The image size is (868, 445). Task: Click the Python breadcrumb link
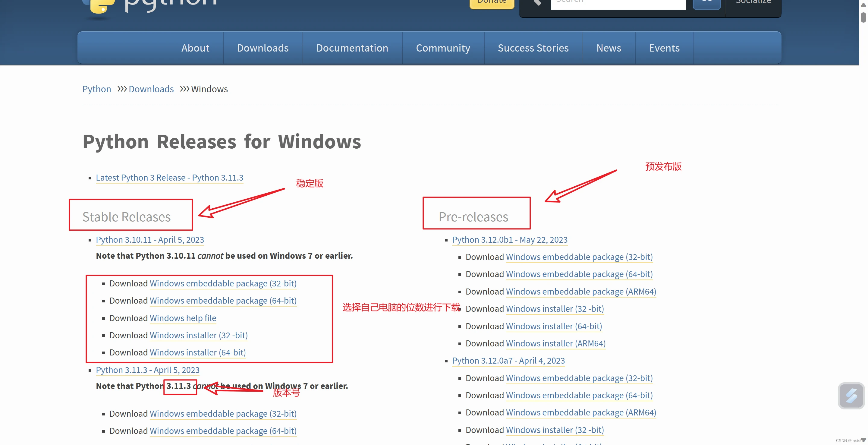coord(97,89)
